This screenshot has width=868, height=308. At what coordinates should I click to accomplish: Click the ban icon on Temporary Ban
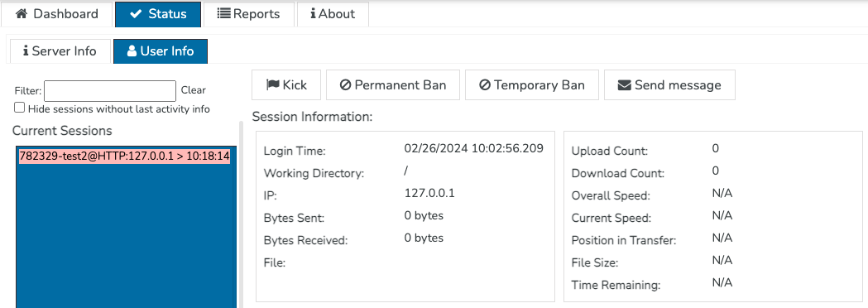pyautogui.click(x=485, y=85)
